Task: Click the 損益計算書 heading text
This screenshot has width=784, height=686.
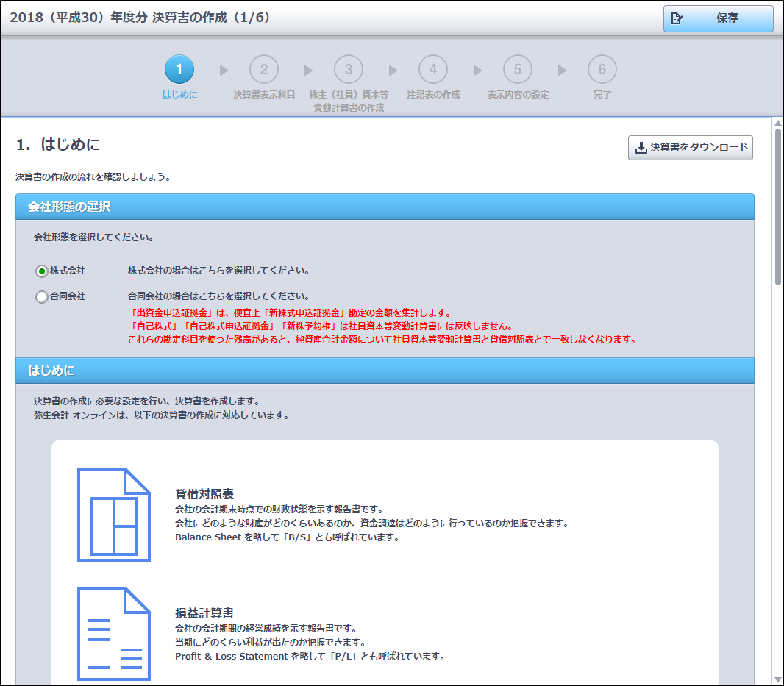Action: (x=204, y=612)
